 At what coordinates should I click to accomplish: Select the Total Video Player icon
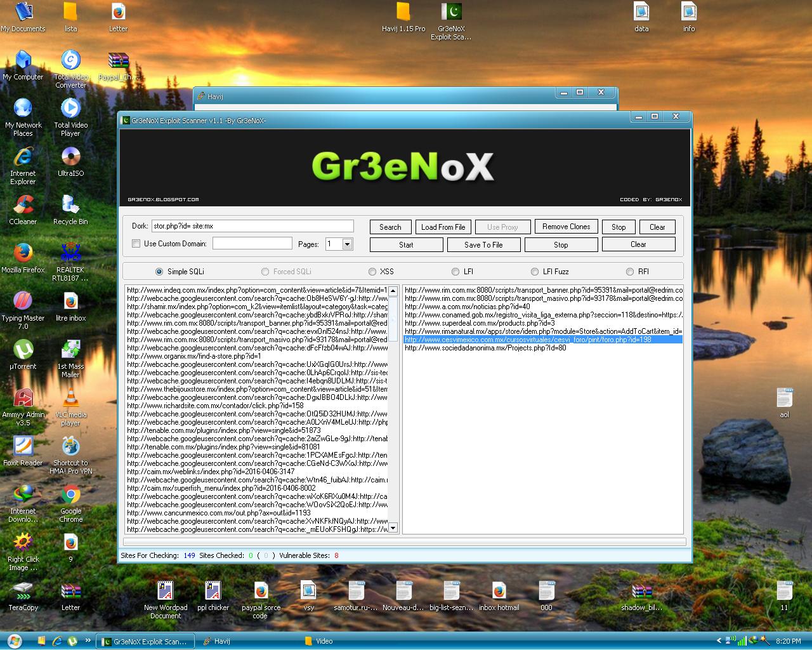pos(70,117)
